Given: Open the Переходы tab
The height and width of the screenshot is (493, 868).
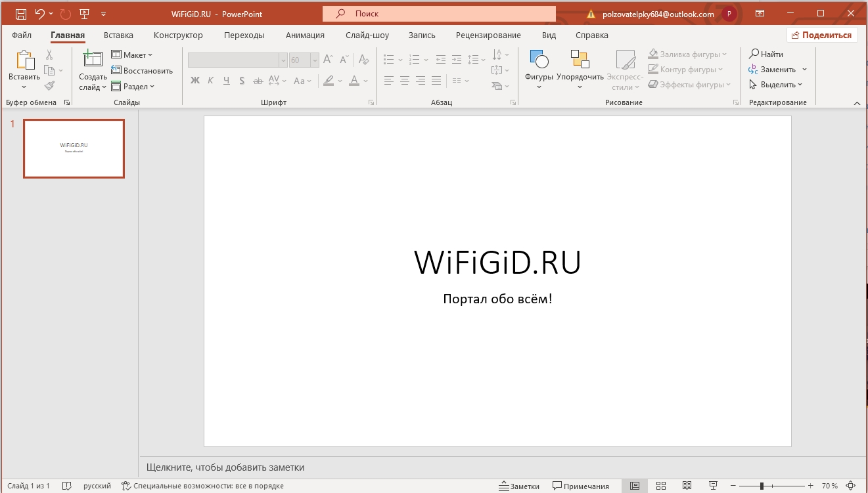Looking at the screenshot, I should click(244, 35).
